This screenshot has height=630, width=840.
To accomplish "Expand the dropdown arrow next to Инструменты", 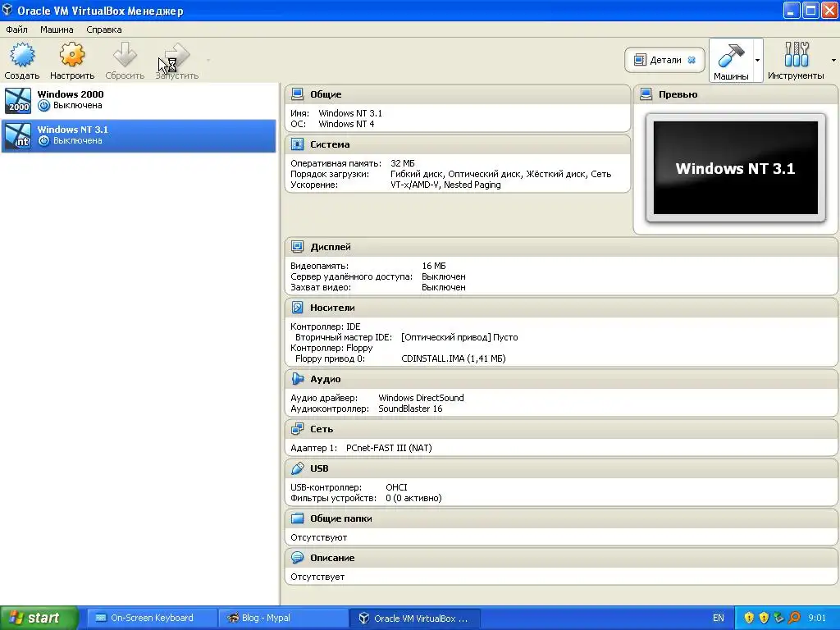I will click(x=833, y=60).
